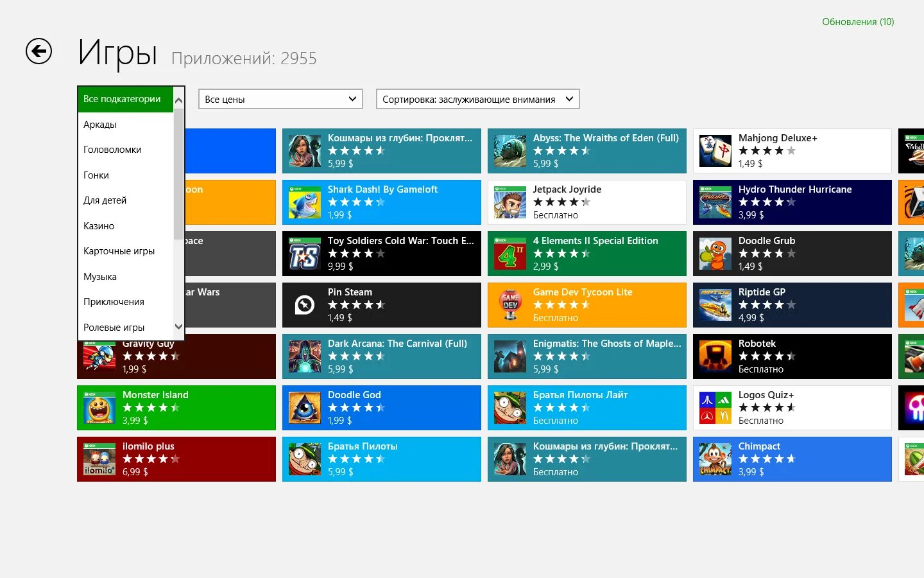Open the Кошмары из глубин 5,99 $ icon
The width and height of the screenshot is (924, 578).
pos(305,151)
